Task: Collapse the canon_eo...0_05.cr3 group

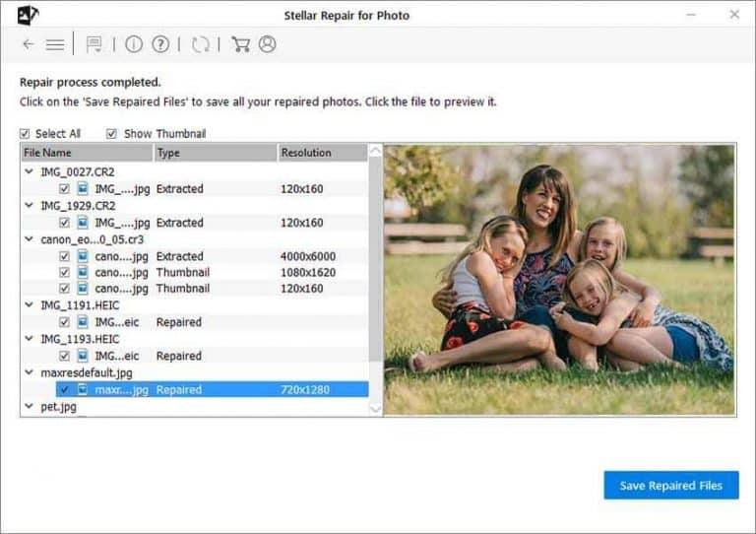Action: pyautogui.click(x=29, y=238)
